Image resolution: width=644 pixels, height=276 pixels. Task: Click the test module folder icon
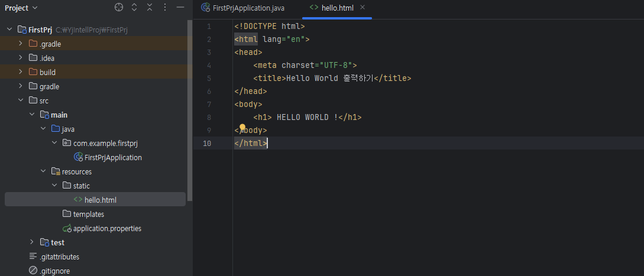[x=44, y=242]
